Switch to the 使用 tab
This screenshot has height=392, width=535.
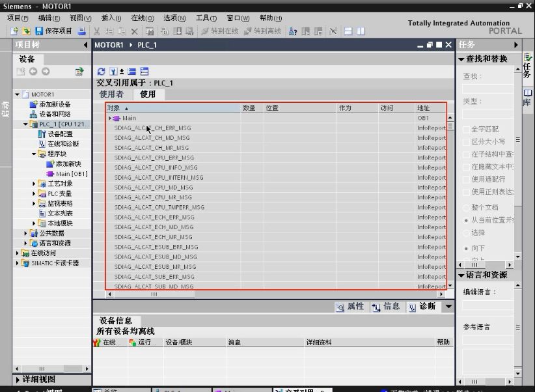point(148,94)
